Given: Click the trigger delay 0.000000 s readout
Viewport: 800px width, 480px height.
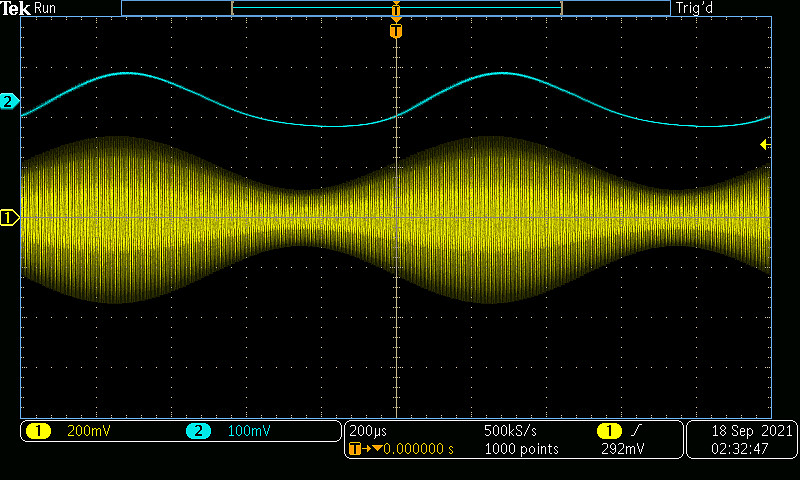Looking at the screenshot, I should (418, 449).
